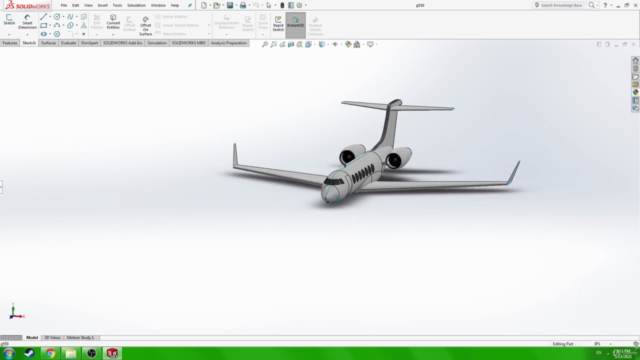The image size is (640, 360).
Task: Open the Line tool dropdown arrow
Action: (x=50, y=17)
